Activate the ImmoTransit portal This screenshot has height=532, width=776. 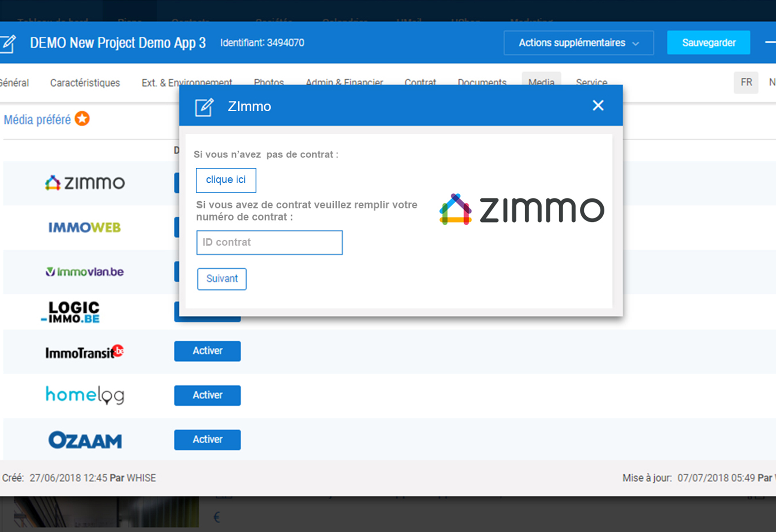[x=208, y=351]
